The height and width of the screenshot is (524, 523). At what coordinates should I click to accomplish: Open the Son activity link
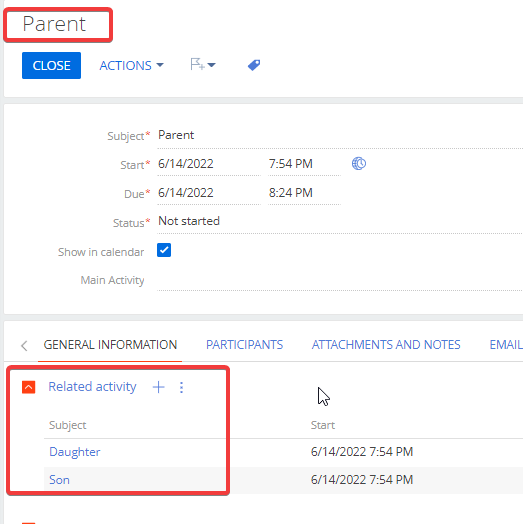click(x=59, y=480)
